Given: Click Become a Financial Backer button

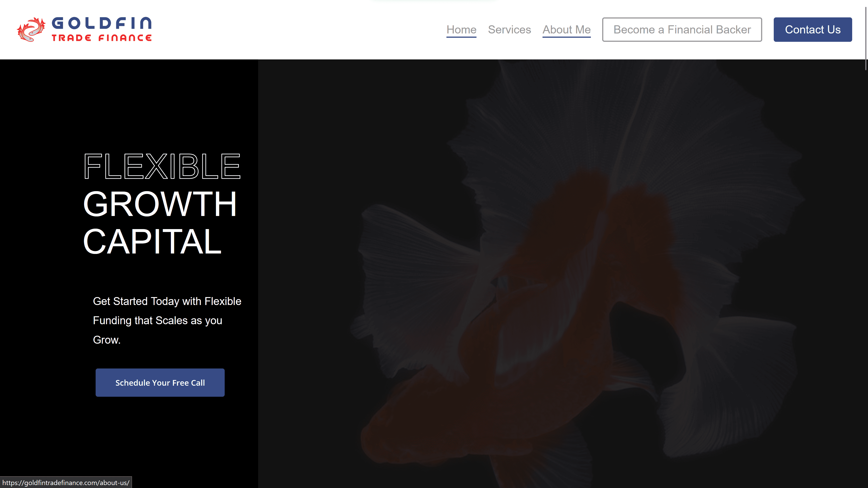Looking at the screenshot, I should (682, 30).
